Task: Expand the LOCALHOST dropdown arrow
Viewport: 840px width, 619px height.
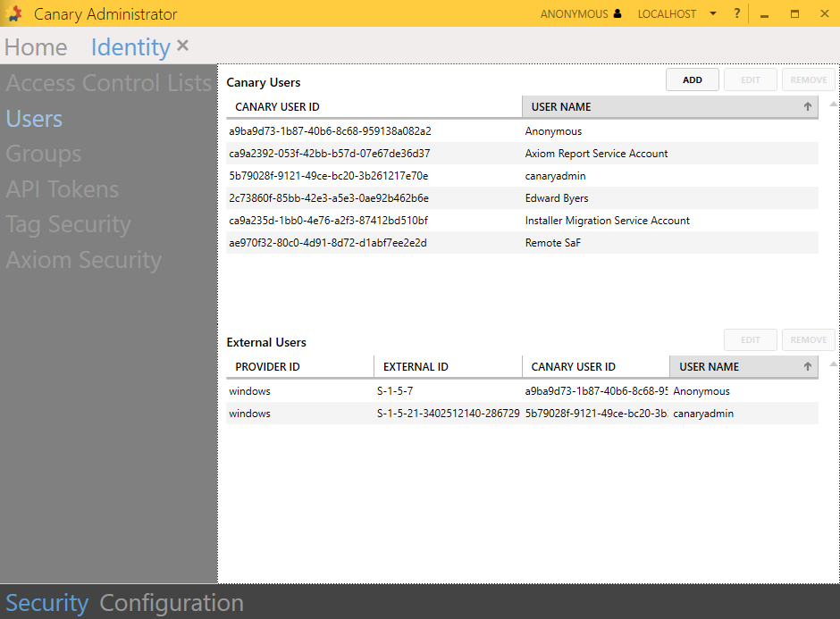Action: (713, 14)
